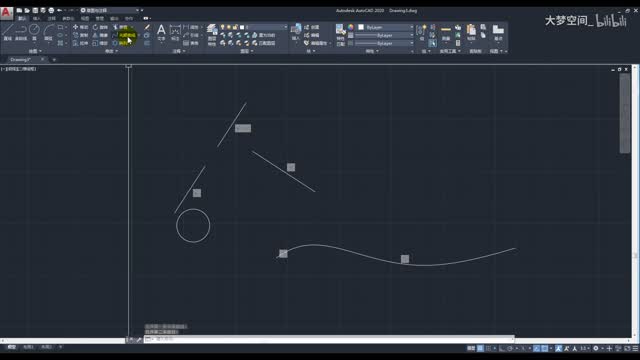Click the Erase pencil icon
640x360 pixels.
[x=147, y=27]
